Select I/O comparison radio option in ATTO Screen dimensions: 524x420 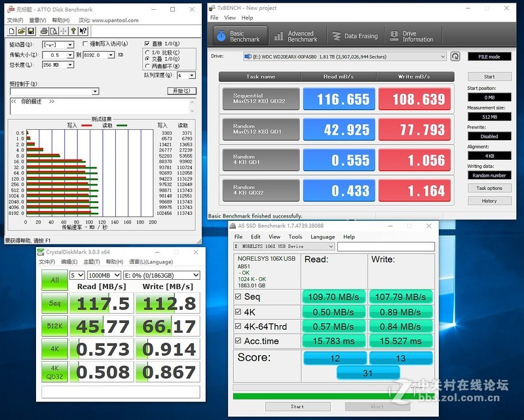147,52
